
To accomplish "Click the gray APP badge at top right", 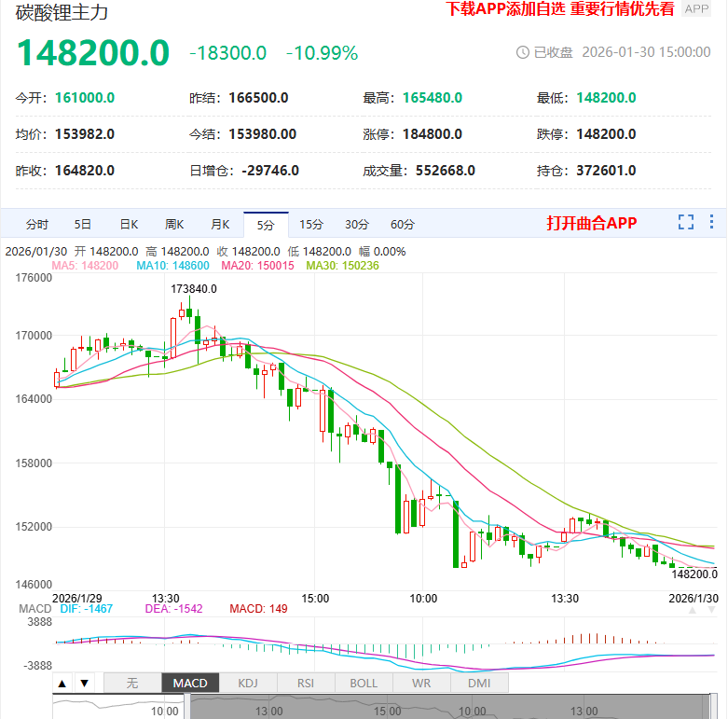I will pyautogui.click(x=696, y=9).
